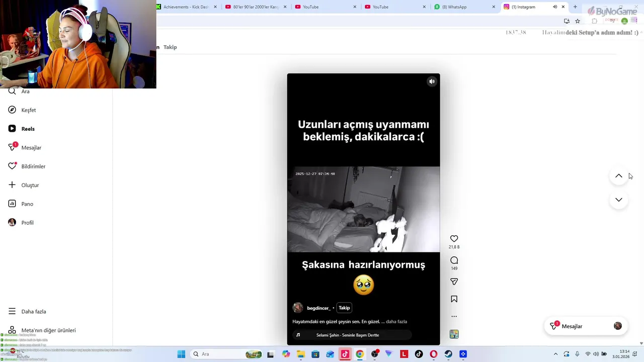Open Microsoft Store on the taskbar
Image resolution: width=644 pixels, height=362 pixels.
coord(315,354)
